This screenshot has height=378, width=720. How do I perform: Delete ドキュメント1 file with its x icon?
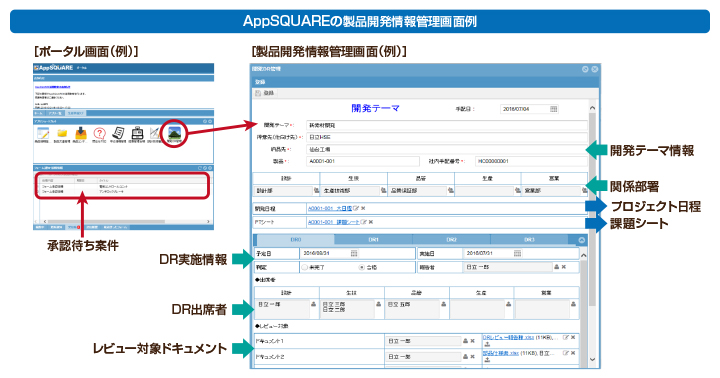coord(573,337)
